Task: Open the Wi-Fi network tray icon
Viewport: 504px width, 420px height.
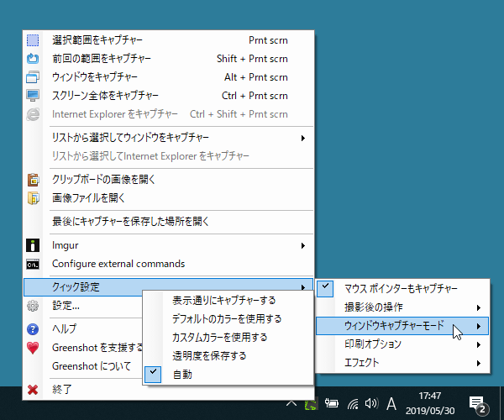Action: click(x=353, y=404)
